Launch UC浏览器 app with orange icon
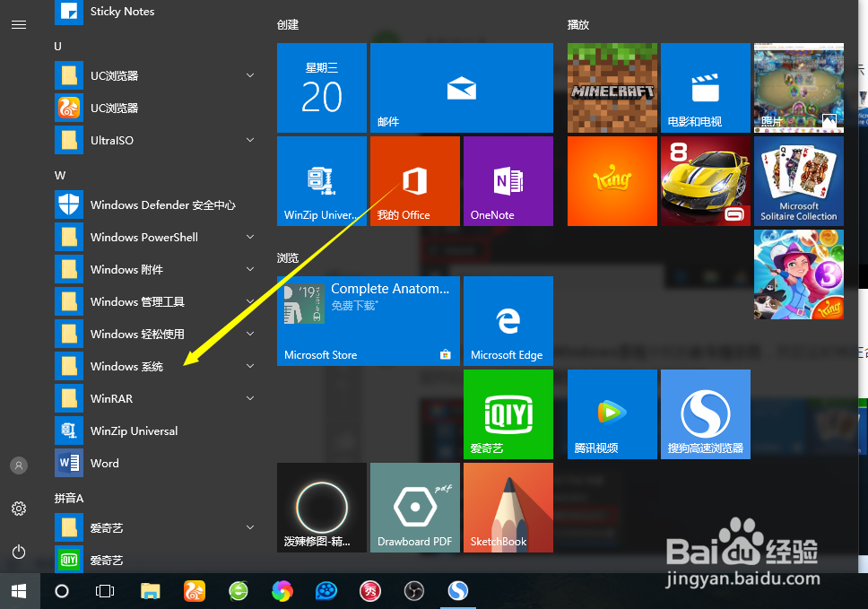The width and height of the screenshot is (868, 609). [x=155, y=108]
